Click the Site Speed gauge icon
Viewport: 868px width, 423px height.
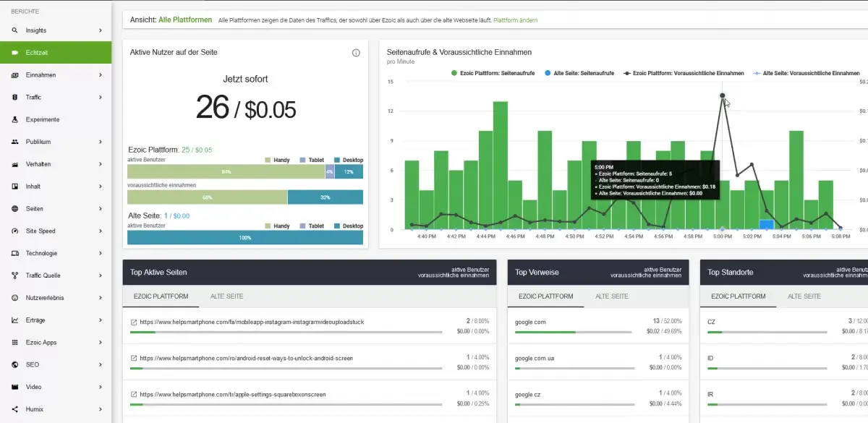tap(14, 231)
